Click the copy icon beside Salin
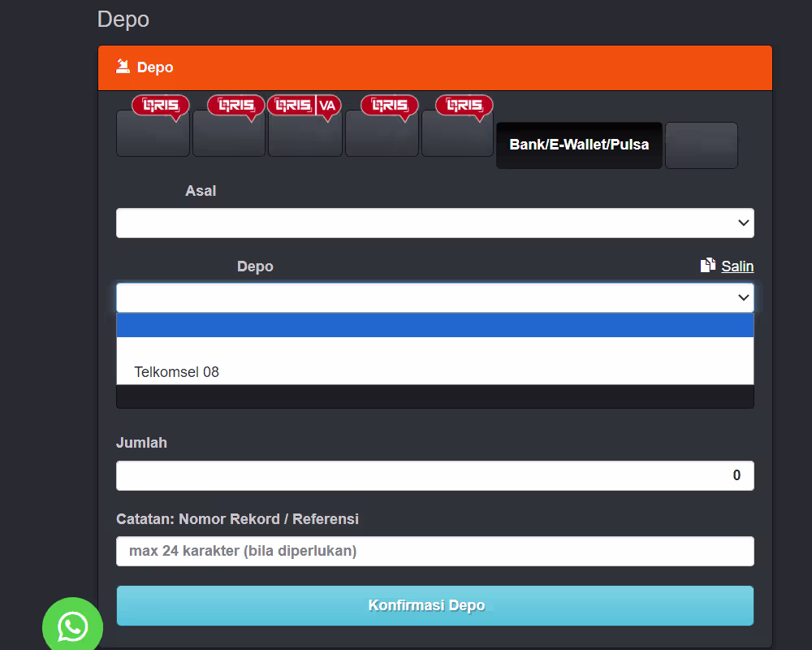This screenshot has height=650, width=812. coord(707,266)
